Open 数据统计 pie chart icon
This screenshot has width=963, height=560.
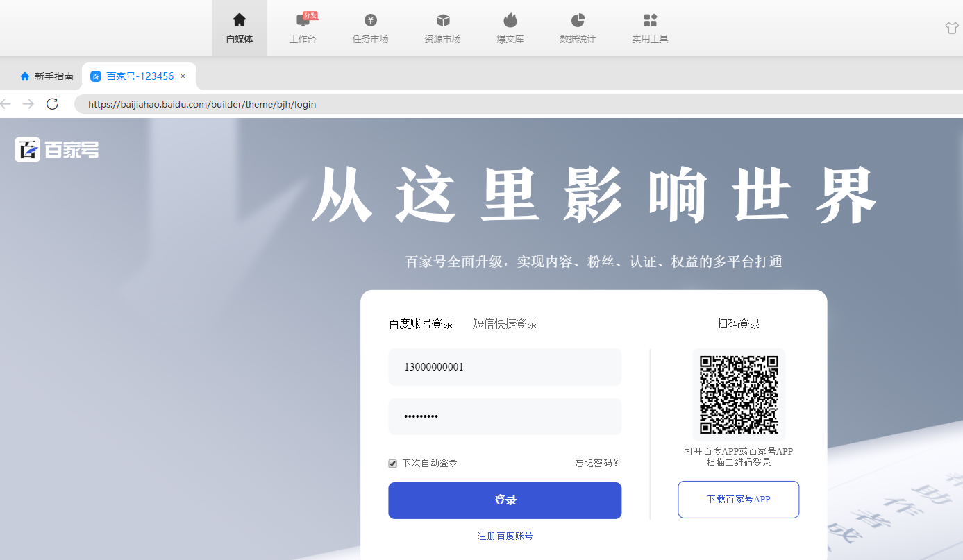pos(578,20)
